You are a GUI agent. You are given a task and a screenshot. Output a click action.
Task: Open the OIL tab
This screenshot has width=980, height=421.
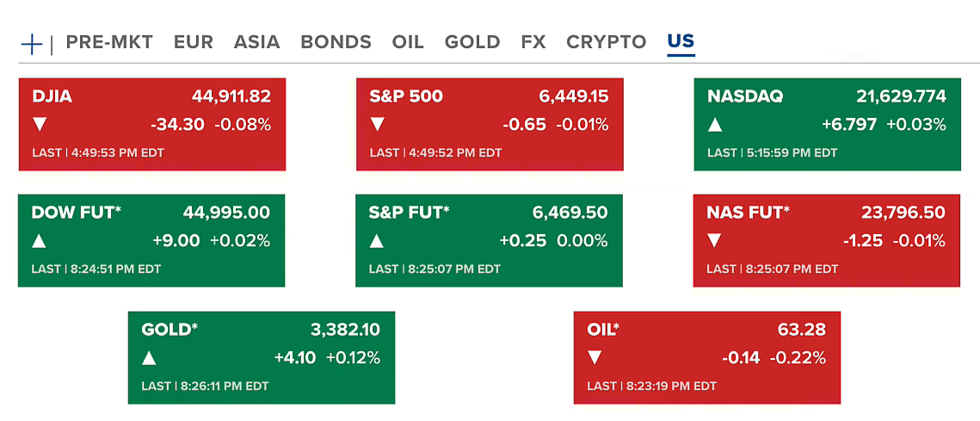coord(407,42)
